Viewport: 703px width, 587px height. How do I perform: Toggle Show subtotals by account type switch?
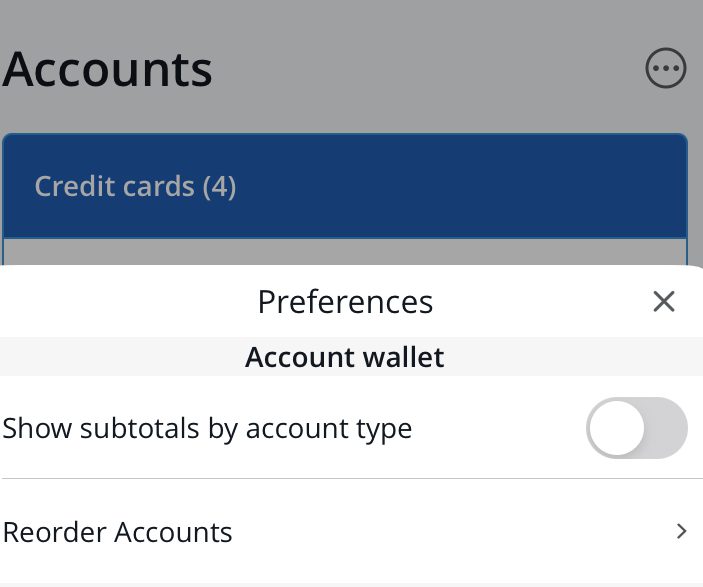pyautogui.click(x=637, y=428)
